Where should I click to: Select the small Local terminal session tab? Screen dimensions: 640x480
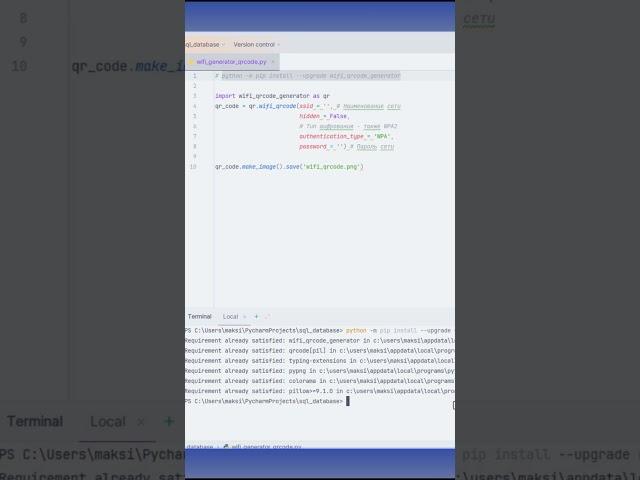point(230,316)
